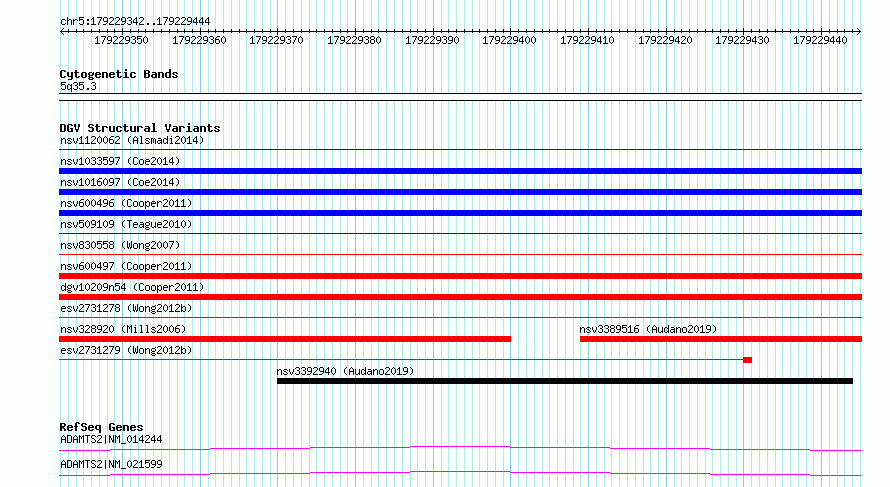Viewport: 890px width, 487px height.
Task: Open variant esv2731278 (Wong2012b)
Action: pos(126,308)
